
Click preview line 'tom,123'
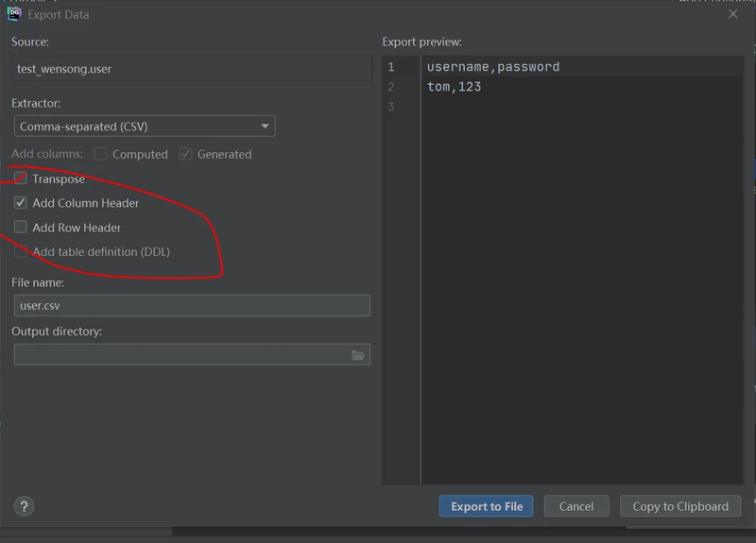(x=454, y=87)
